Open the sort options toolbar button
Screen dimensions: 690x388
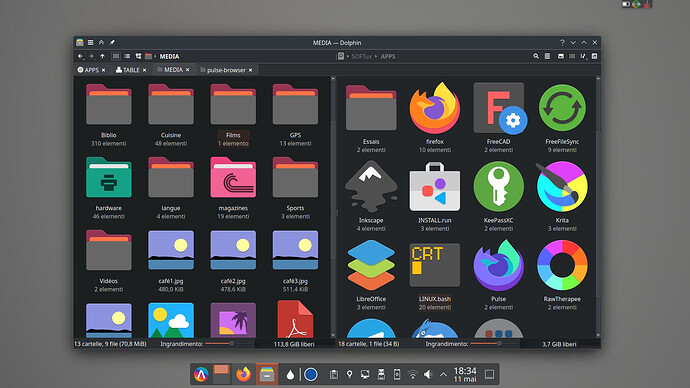583,56
